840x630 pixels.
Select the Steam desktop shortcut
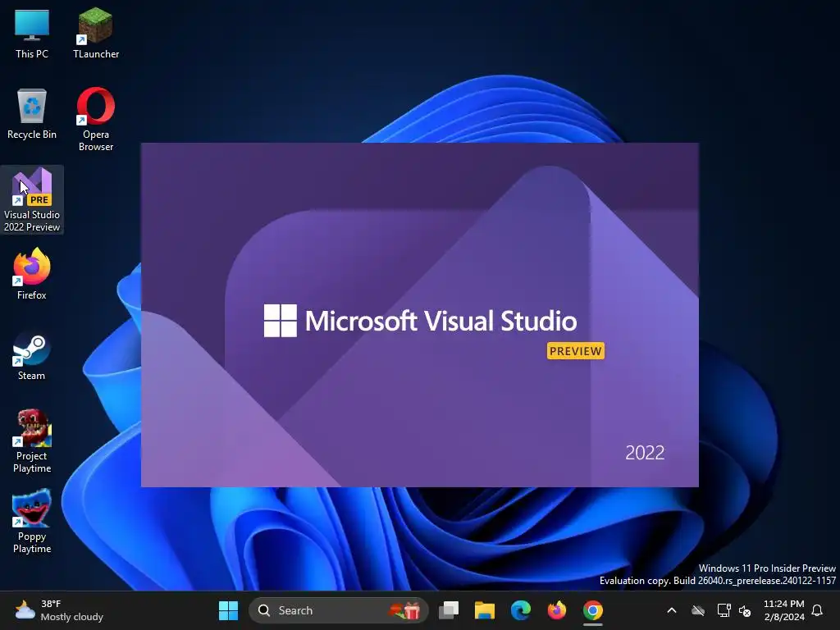[x=32, y=355]
